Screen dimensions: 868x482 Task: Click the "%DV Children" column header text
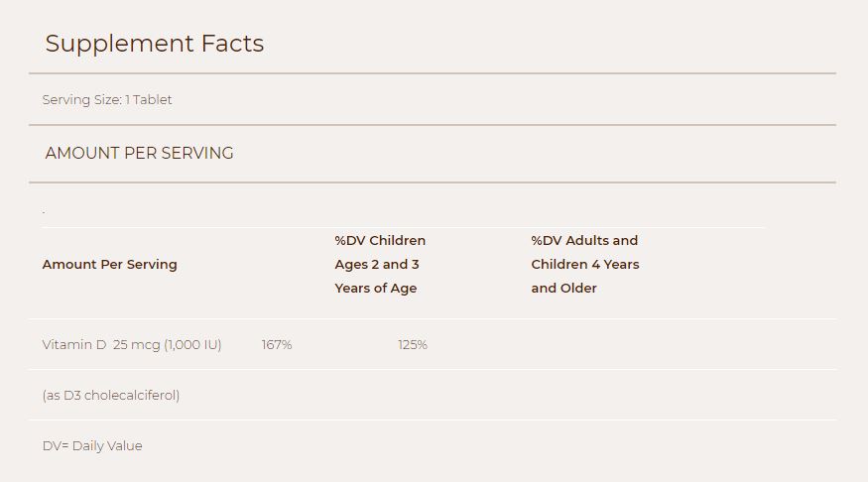[x=380, y=241]
